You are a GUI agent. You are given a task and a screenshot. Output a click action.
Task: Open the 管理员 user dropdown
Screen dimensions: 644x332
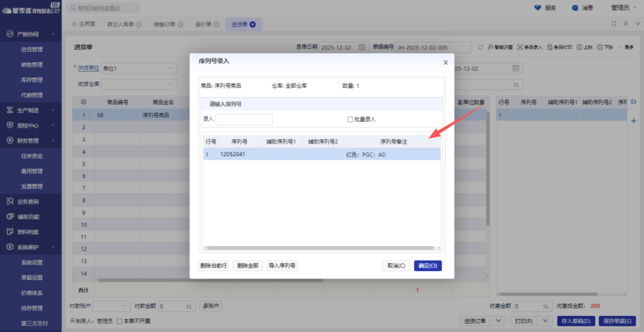pyautogui.click(x=624, y=8)
